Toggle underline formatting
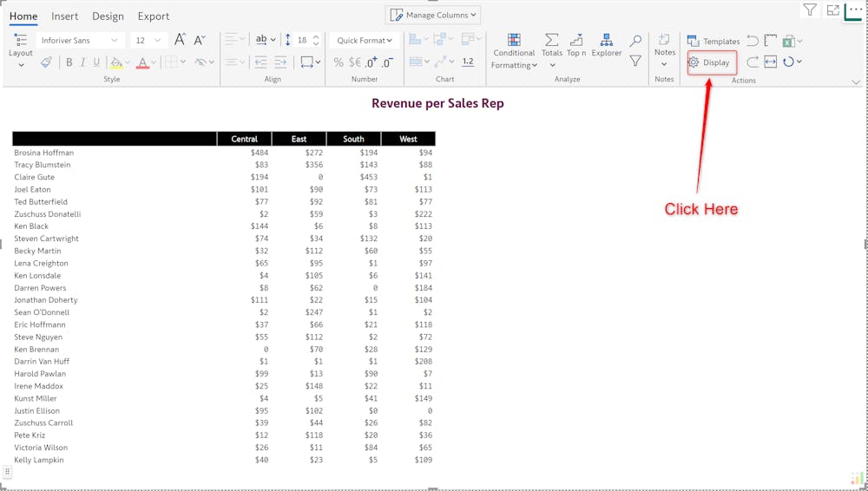The height and width of the screenshot is (491, 868). point(96,62)
